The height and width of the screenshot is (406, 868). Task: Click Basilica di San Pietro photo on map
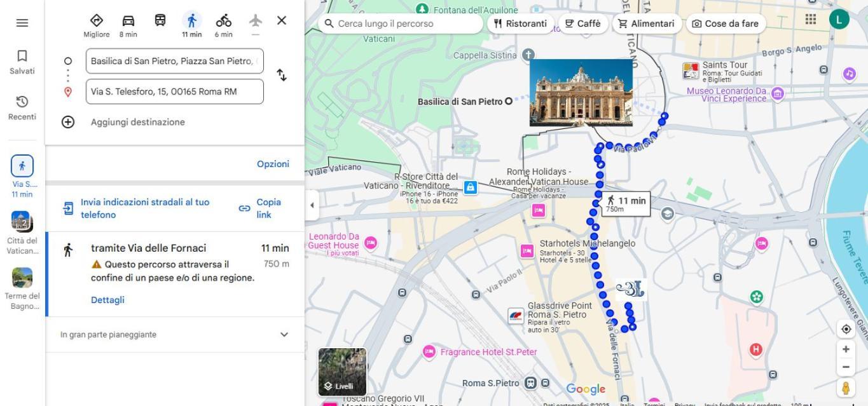tap(581, 93)
